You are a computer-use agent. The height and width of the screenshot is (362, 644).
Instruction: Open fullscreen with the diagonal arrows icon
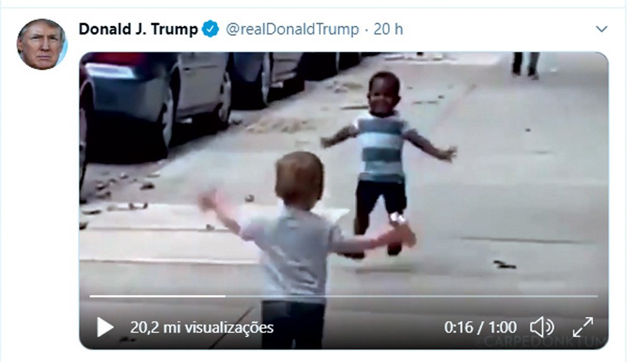click(x=583, y=327)
